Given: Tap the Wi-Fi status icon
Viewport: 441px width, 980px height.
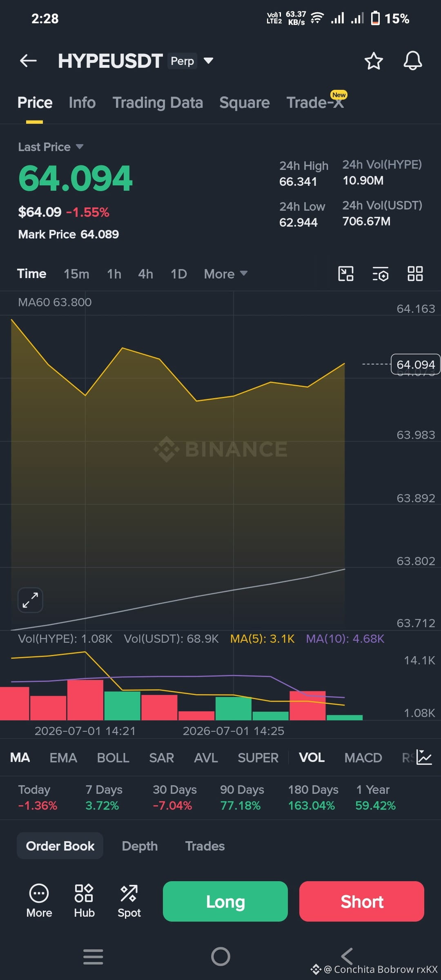Looking at the screenshot, I should (317, 18).
